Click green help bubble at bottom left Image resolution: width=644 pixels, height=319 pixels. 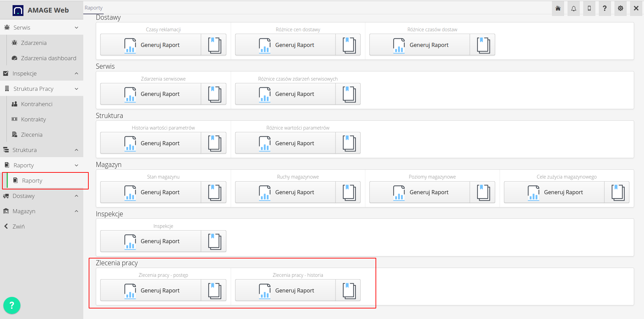coord(12,305)
